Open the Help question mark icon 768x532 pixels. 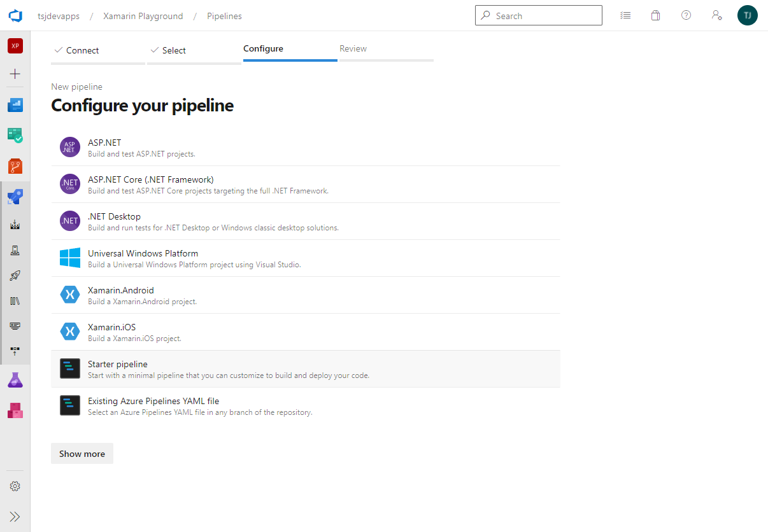(686, 16)
